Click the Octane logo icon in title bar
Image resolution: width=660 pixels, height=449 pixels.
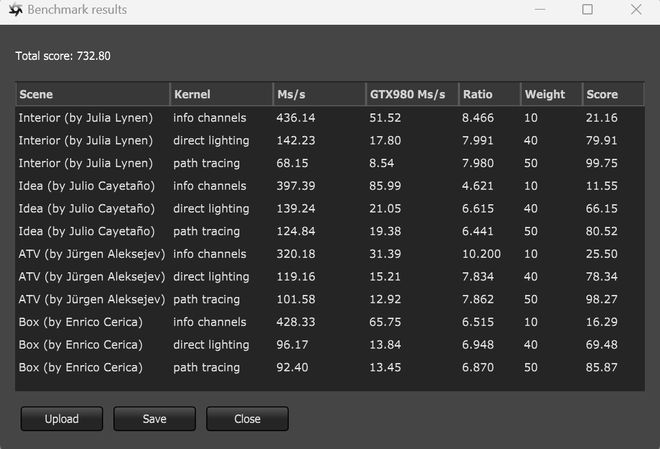pyautogui.click(x=15, y=9)
